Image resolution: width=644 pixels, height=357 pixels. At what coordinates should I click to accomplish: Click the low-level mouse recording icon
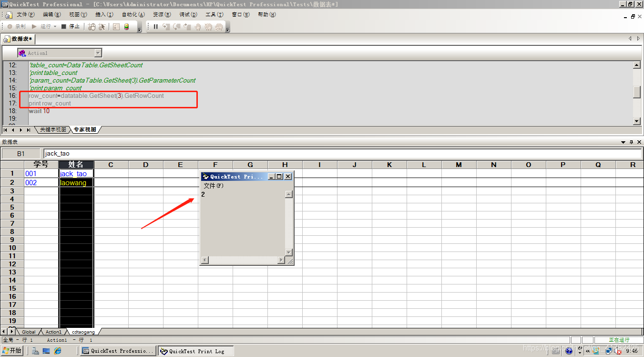[x=92, y=27]
